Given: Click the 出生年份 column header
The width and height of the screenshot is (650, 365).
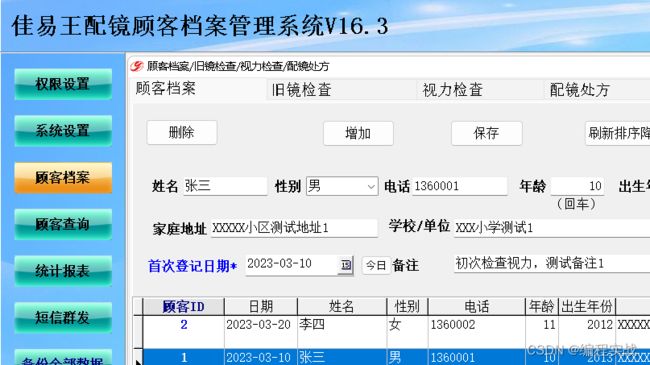Looking at the screenshot, I should pyautogui.click(x=587, y=307).
